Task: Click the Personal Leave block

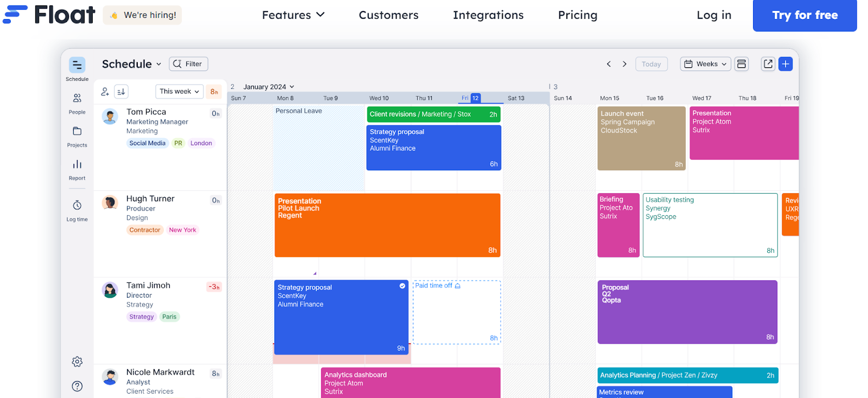Action: pyautogui.click(x=319, y=147)
